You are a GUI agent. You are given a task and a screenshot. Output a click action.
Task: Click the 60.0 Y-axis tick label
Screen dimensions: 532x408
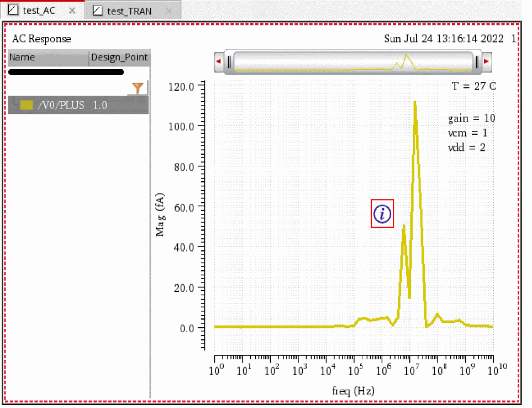pos(184,207)
